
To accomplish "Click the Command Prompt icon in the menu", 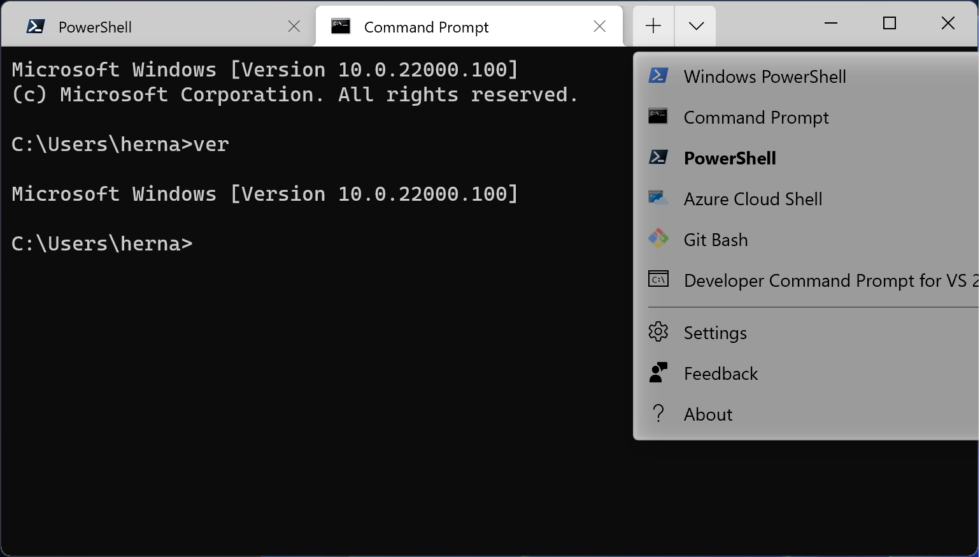I will pyautogui.click(x=658, y=116).
